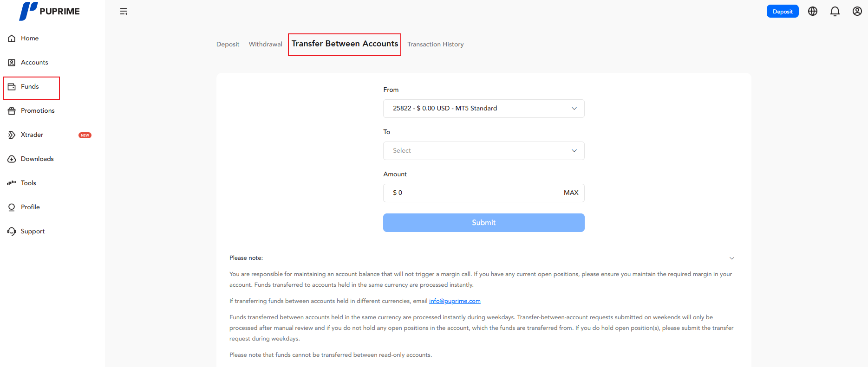Image resolution: width=868 pixels, height=367 pixels.
Task: Click the hamburger menu collapse icon
Action: 124,12
